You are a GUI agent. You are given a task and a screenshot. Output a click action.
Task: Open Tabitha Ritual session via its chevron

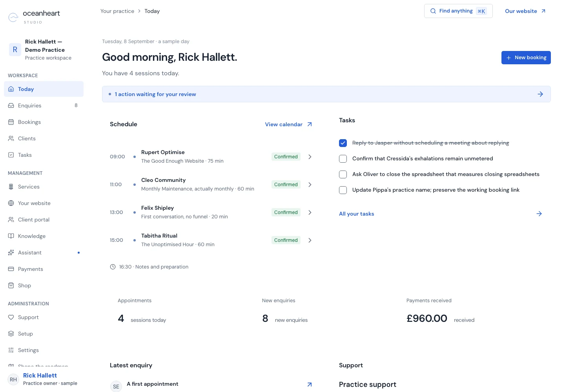[x=310, y=240]
